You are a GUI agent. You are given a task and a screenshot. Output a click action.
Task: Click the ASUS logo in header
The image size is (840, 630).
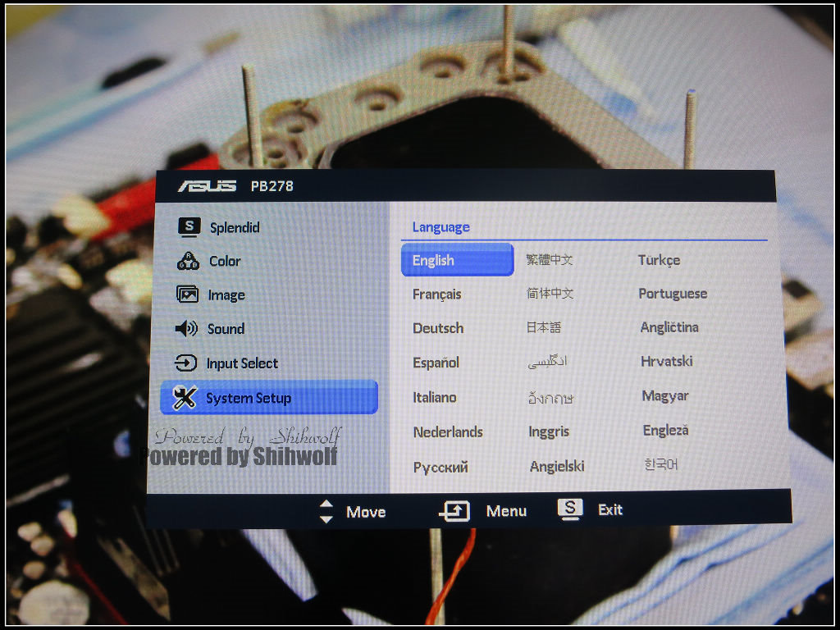[207, 186]
